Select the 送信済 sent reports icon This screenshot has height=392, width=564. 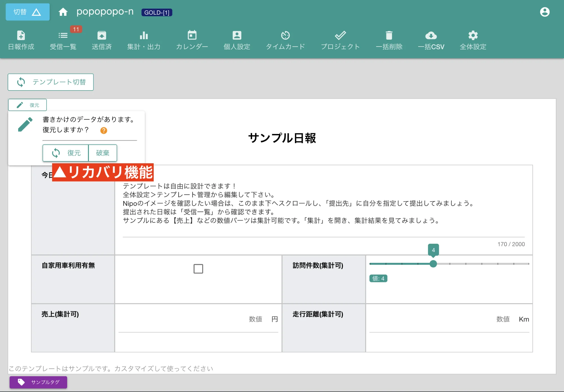[102, 39]
